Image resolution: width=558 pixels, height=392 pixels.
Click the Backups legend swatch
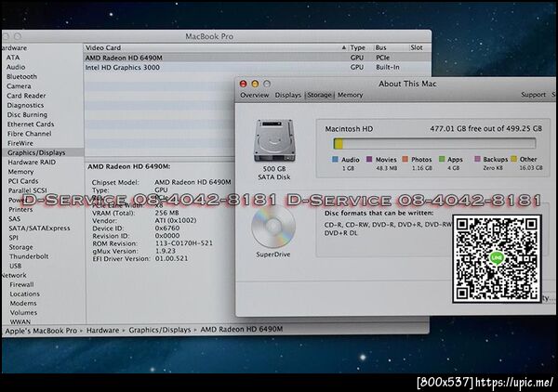point(477,159)
